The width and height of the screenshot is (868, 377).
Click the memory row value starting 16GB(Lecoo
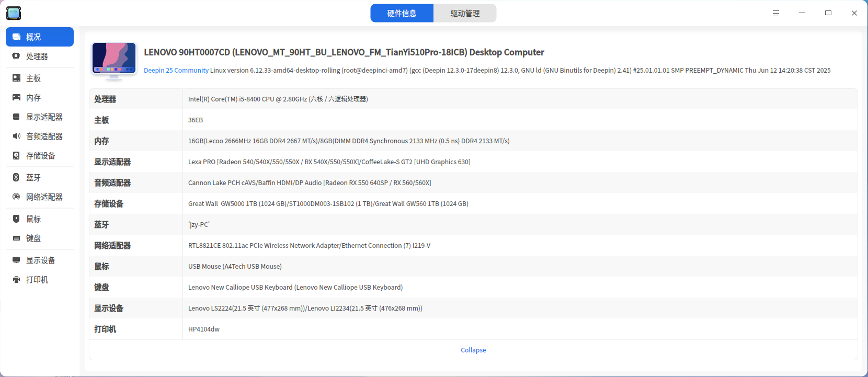click(349, 141)
